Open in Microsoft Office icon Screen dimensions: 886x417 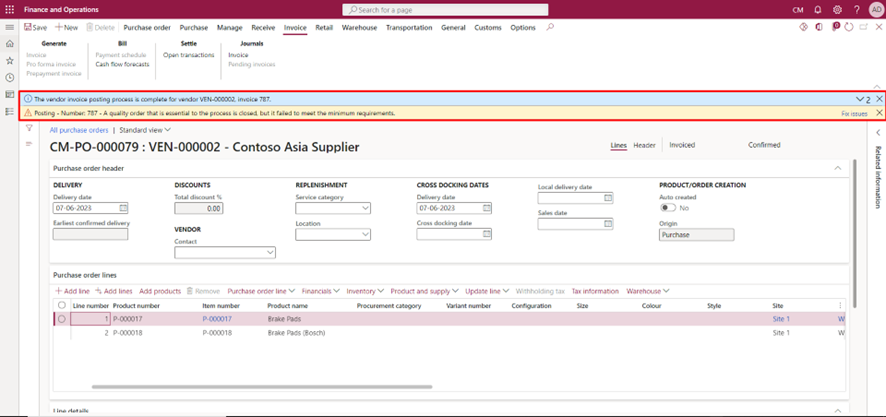click(x=819, y=27)
